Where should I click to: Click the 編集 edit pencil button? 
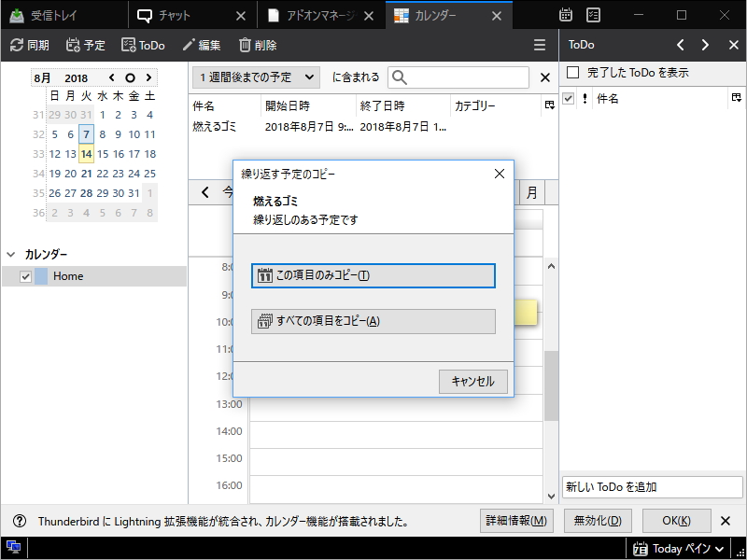click(x=202, y=45)
